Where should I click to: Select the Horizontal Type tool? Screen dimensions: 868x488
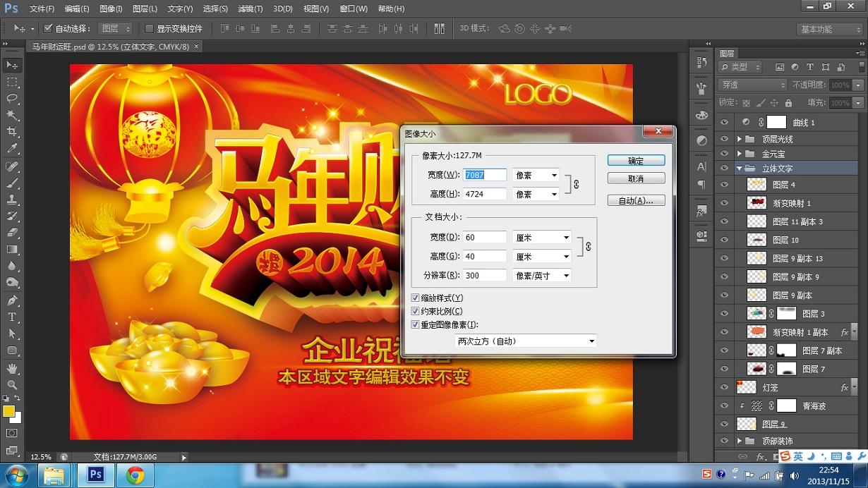[x=12, y=317]
